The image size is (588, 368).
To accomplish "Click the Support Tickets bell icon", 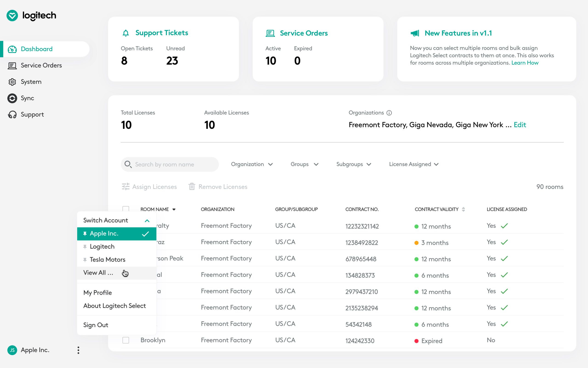I will tap(126, 33).
